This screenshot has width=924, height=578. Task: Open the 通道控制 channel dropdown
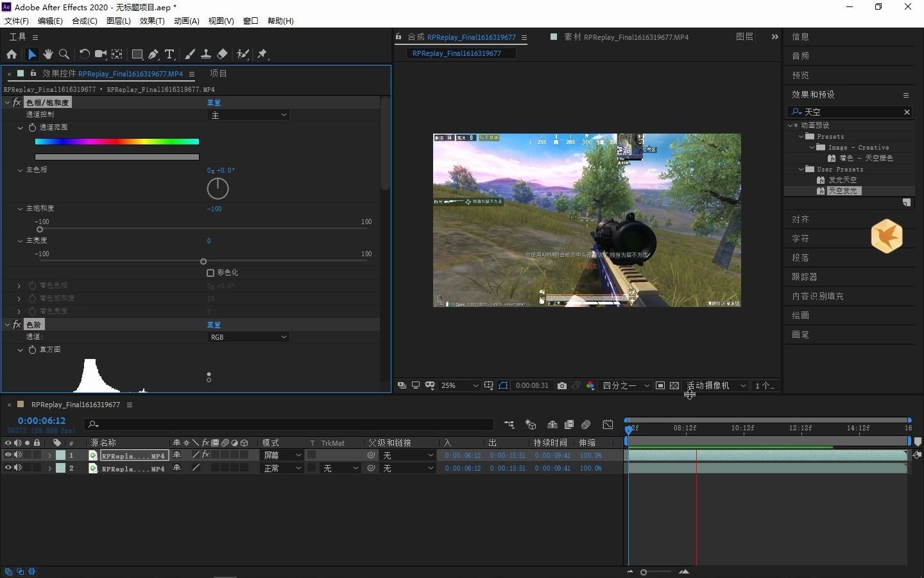(x=248, y=115)
